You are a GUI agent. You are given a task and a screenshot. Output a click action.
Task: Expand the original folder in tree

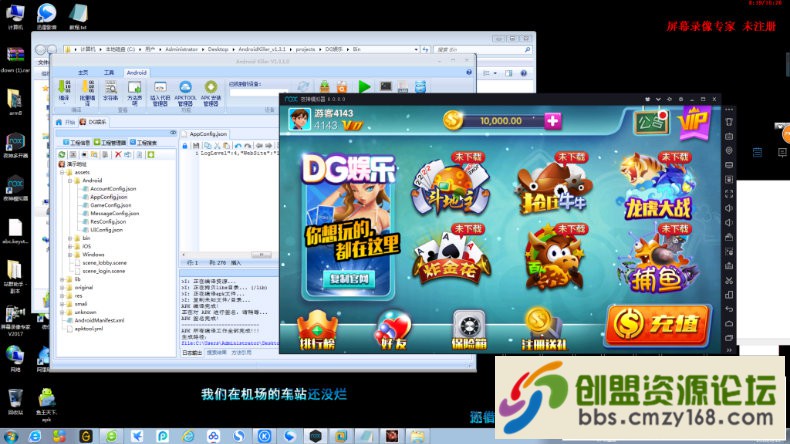click(x=62, y=287)
